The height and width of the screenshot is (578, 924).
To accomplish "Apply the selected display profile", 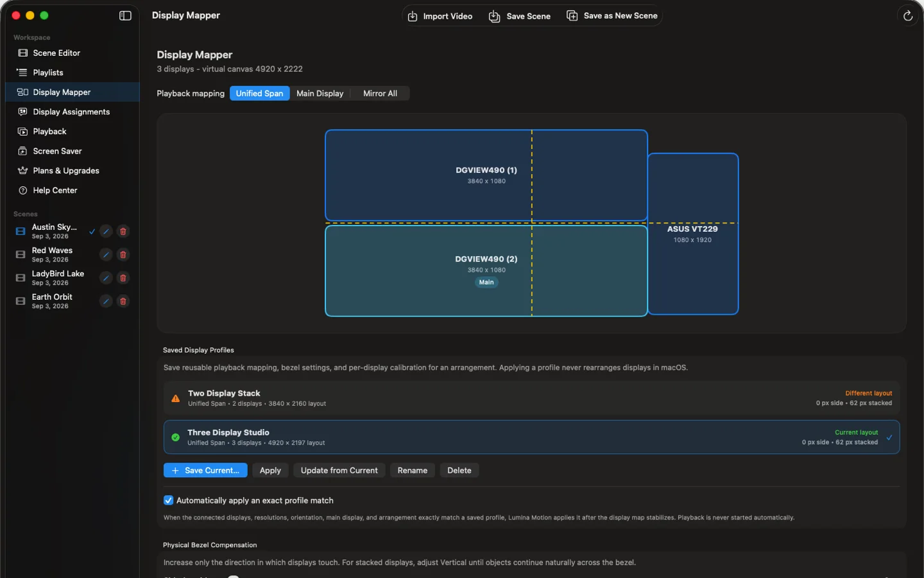I will point(270,470).
